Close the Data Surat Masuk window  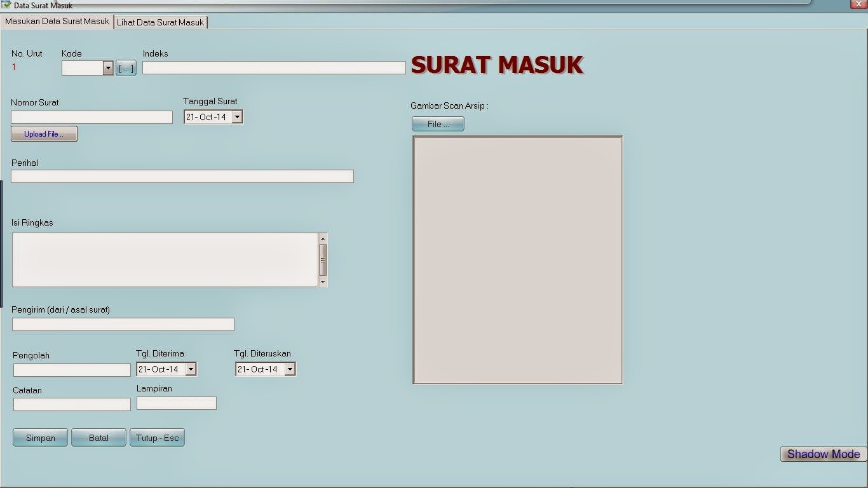pos(858,4)
